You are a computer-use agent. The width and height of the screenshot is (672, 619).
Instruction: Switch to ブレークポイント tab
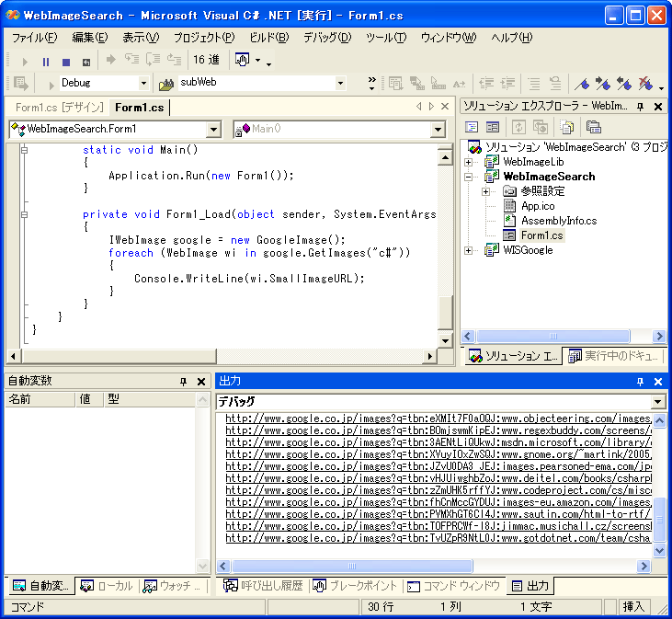355,586
